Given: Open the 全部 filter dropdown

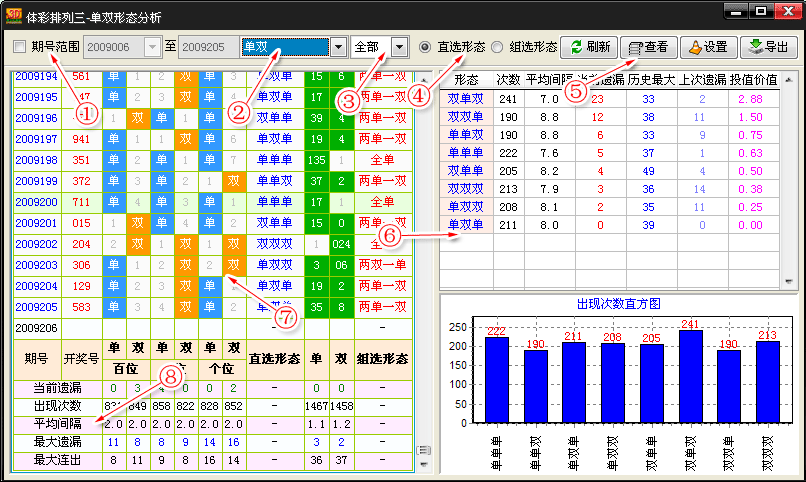Looking at the screenshot, I should click(x=400, y=47).
